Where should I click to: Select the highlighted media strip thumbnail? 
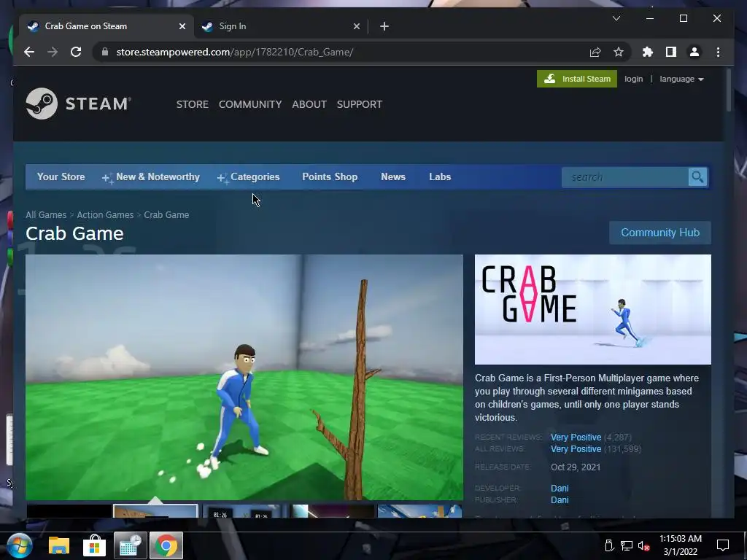tap(155, 511)
